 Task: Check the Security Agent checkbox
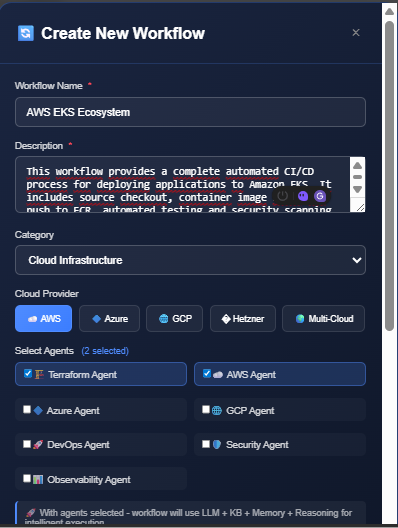[206, 444]
